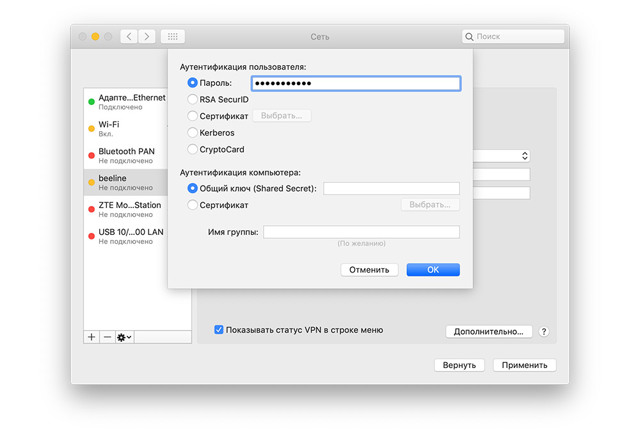Screen dimensions: 640x432
Task: Select the Пароль radio button
Action: tap(192, 83)
